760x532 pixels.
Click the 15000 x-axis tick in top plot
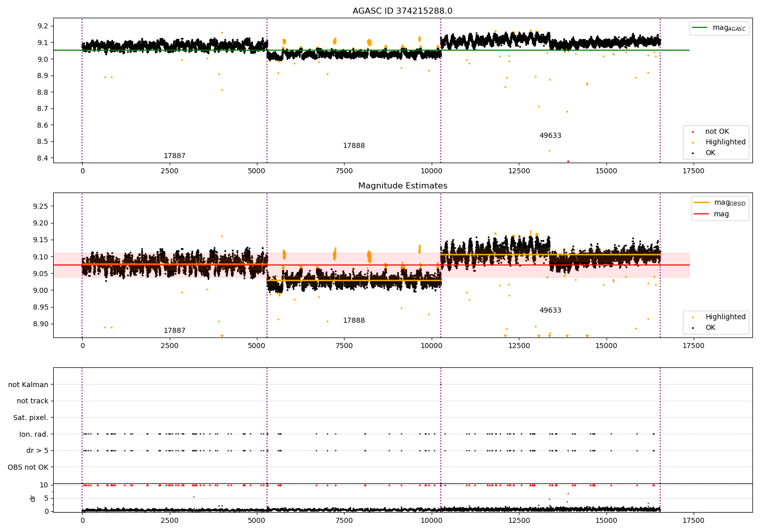coord(606,171)
